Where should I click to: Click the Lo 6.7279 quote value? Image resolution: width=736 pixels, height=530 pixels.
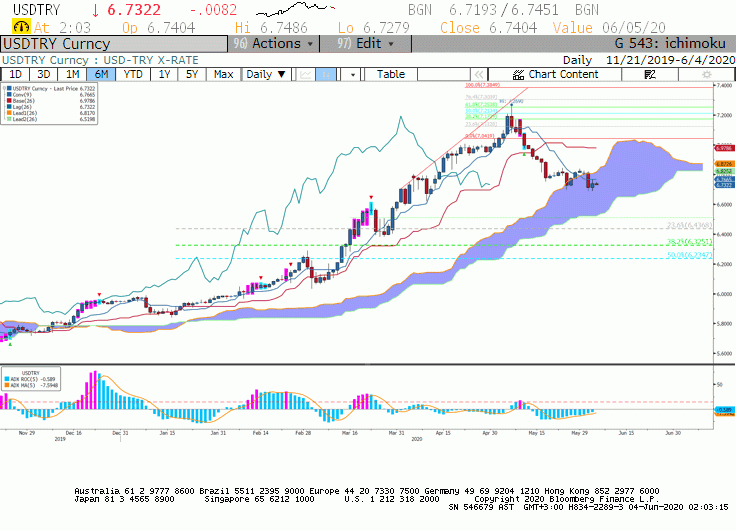374,28
